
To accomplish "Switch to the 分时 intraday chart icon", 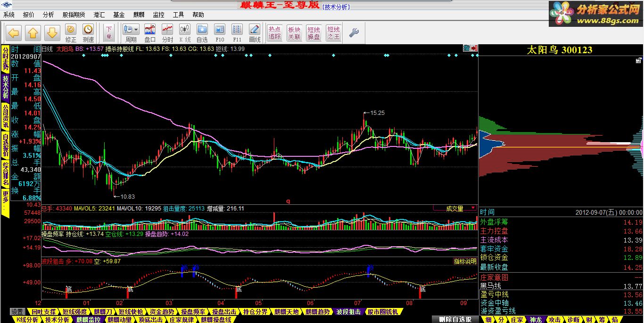I will (x=167, y=33).
